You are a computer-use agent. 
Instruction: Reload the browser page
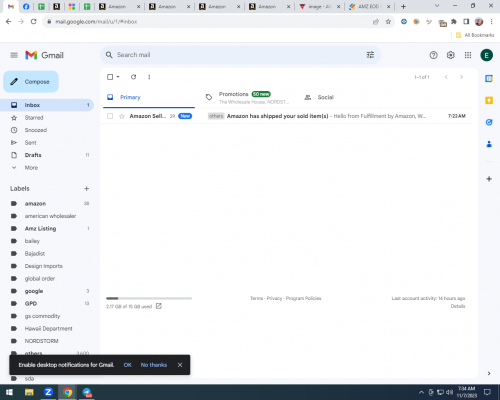(33, 22)
